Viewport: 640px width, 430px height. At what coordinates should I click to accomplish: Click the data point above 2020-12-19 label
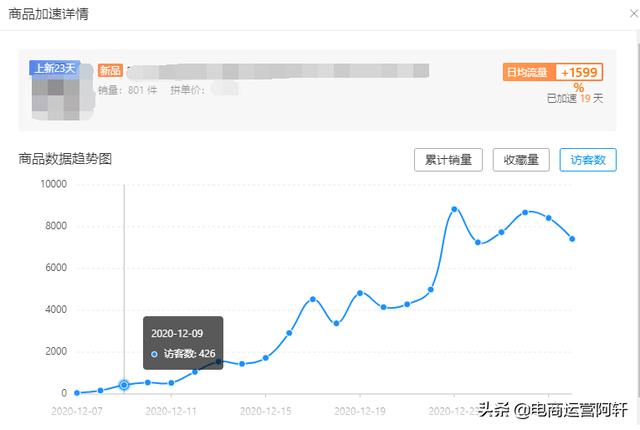360,293
